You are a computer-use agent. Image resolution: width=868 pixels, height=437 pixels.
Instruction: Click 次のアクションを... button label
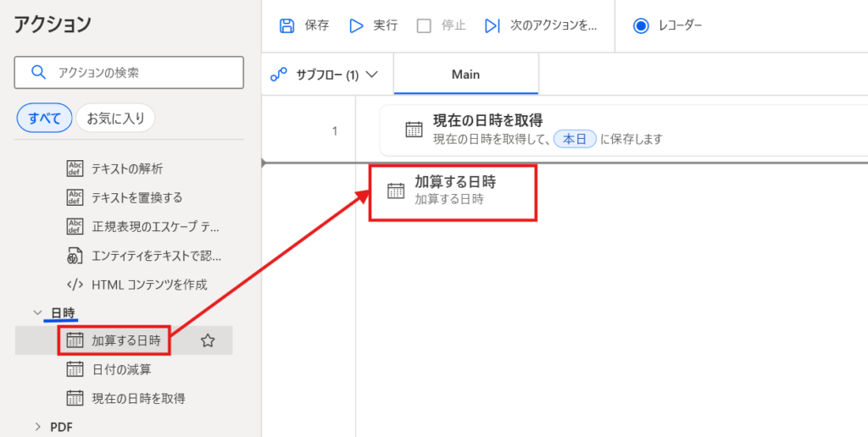point(554,25)
